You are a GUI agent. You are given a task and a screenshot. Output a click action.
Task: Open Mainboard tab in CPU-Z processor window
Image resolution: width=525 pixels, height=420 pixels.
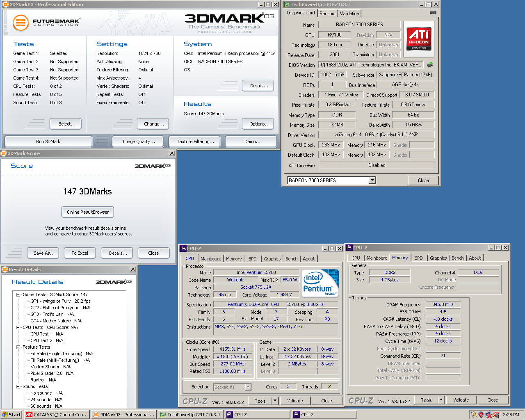211,259
